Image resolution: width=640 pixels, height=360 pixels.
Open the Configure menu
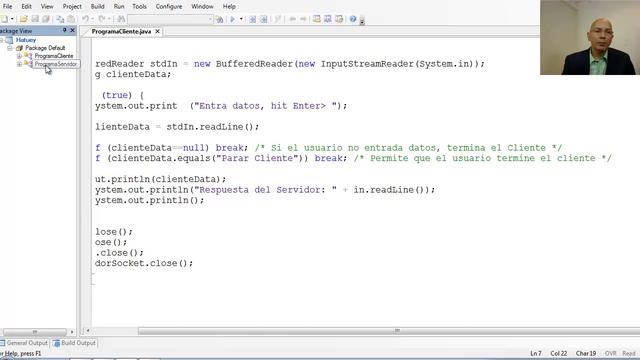point(169,7)
